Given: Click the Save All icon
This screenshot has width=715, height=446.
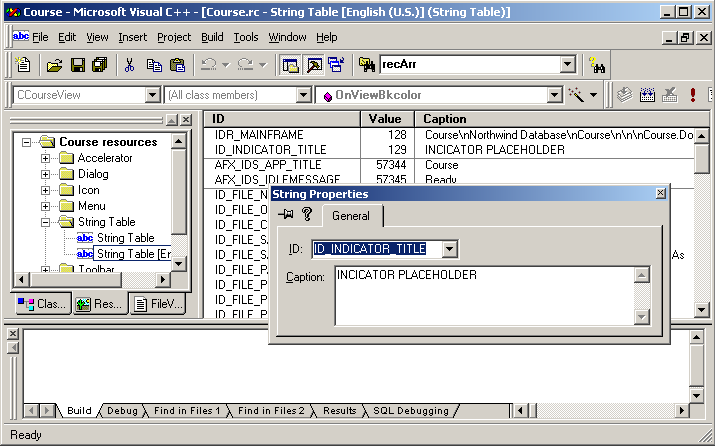Looking at the screenshot, I should [99, 65].
